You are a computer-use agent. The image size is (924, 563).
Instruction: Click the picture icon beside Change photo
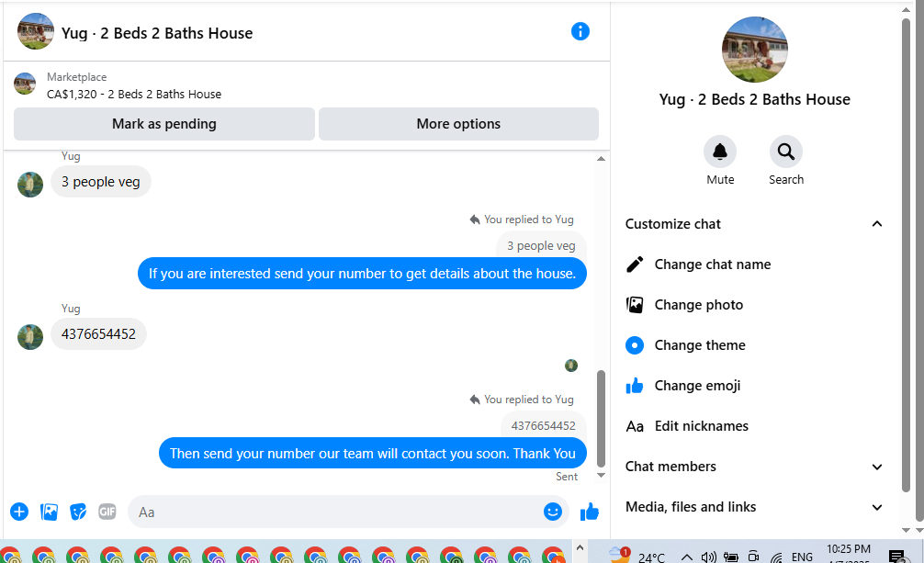point(635,305)
